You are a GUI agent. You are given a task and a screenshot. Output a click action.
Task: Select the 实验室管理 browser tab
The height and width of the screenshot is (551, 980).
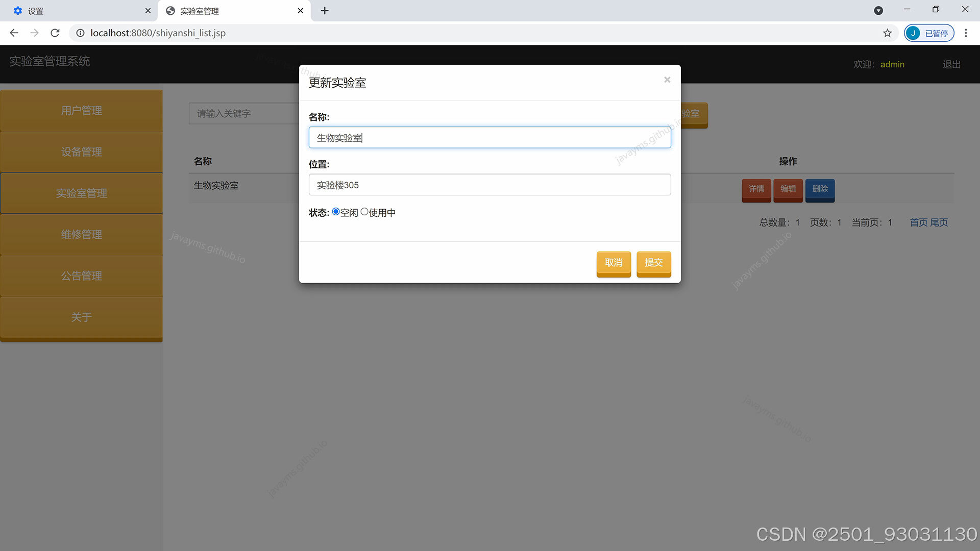(x=235, y=11)
